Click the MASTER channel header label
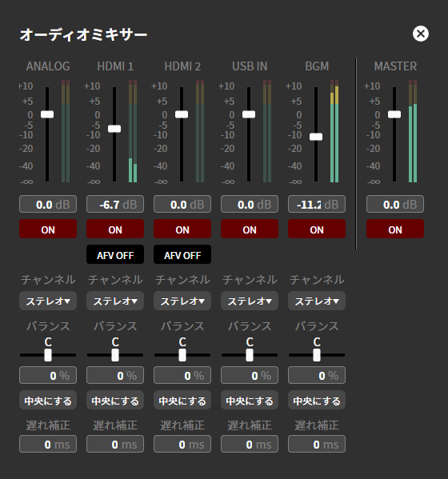 click(x=395, y=66)
